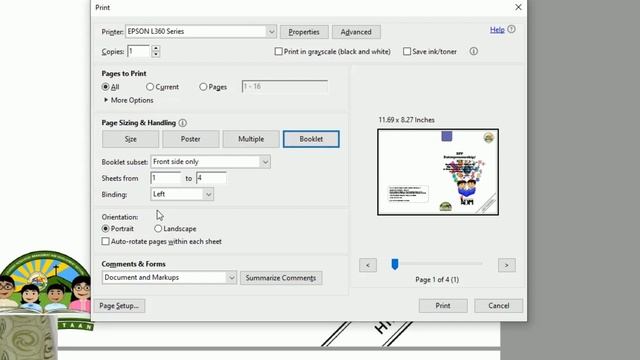
Task: Click the Pages range input field
Action: pos(284,87)
